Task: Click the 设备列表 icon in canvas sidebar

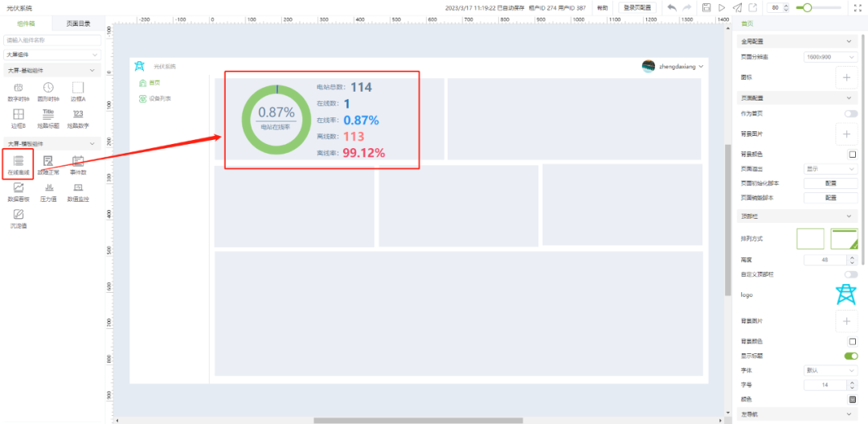Action: coord(143,99)
